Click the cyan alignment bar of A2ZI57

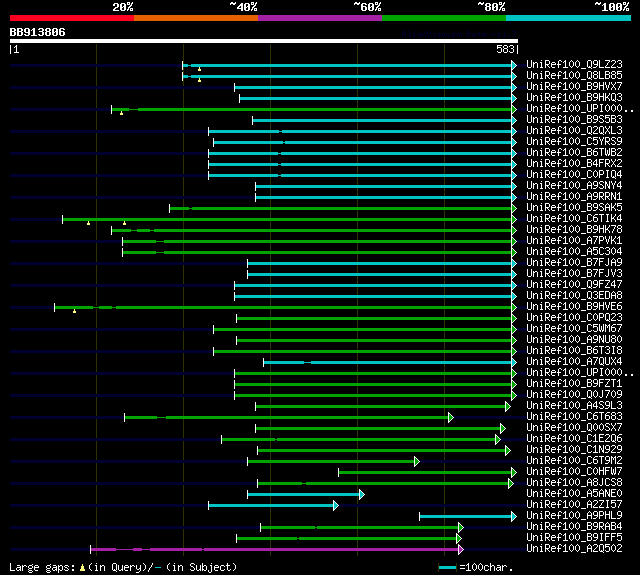(x=273, y=506)
